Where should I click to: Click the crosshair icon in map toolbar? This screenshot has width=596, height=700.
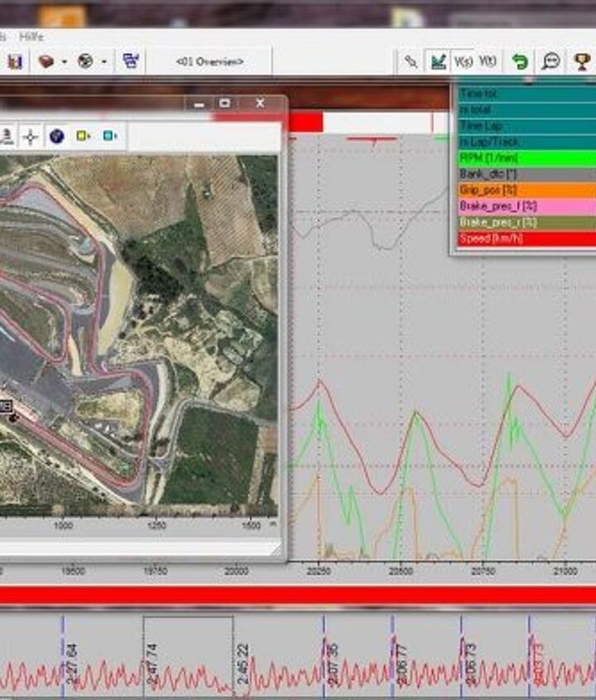(31, 137)
